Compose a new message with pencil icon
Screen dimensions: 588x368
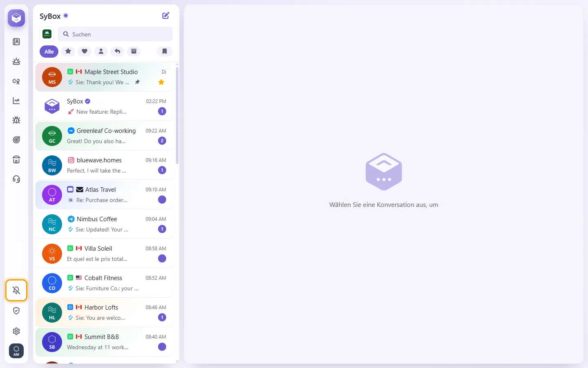[x=166, y=16]
